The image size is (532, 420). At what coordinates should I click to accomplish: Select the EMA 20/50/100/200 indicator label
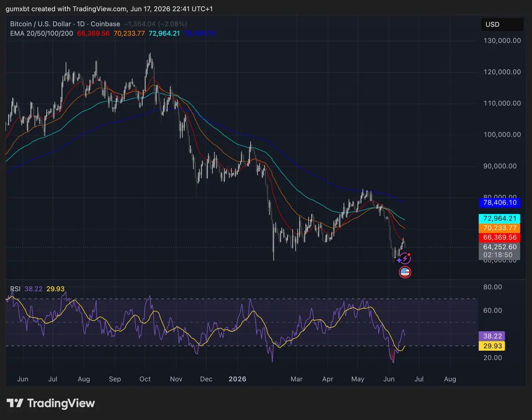41,33
